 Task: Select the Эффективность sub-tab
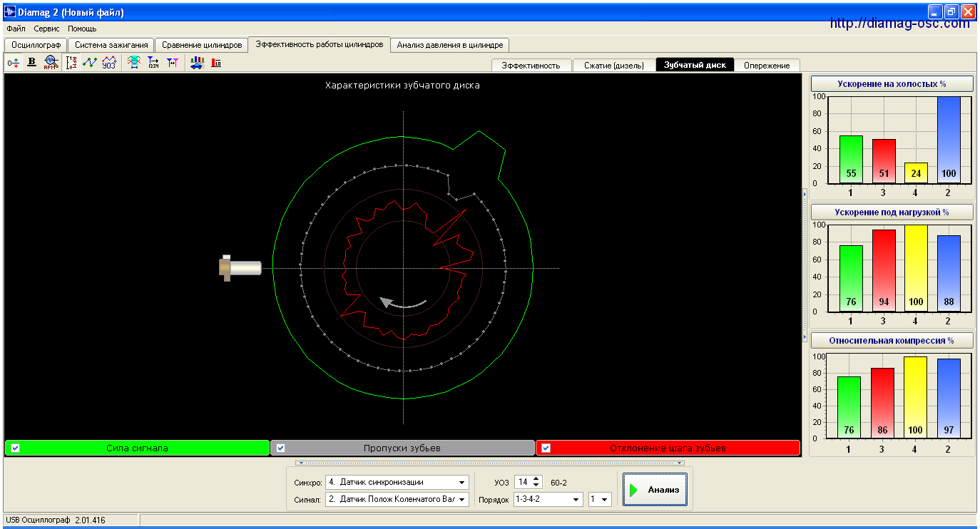pos(531,65)
